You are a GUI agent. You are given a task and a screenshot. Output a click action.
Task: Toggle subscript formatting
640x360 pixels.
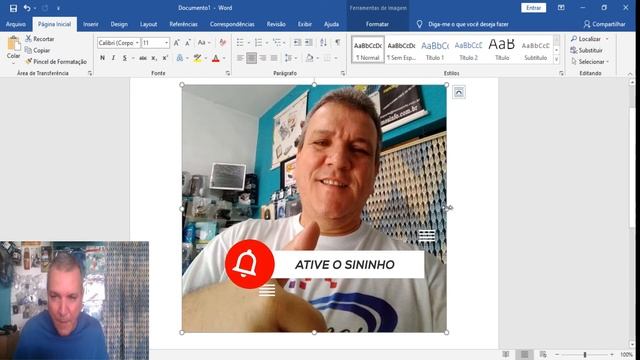(154, 58)
